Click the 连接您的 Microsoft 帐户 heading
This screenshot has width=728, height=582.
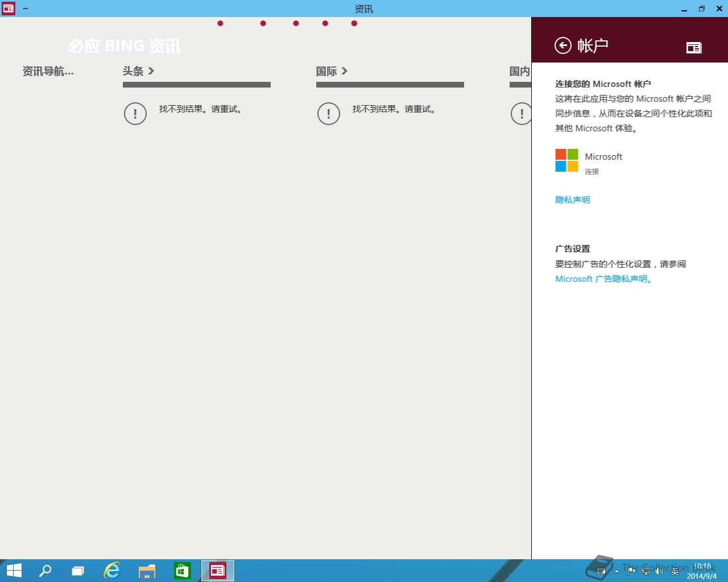603,84
